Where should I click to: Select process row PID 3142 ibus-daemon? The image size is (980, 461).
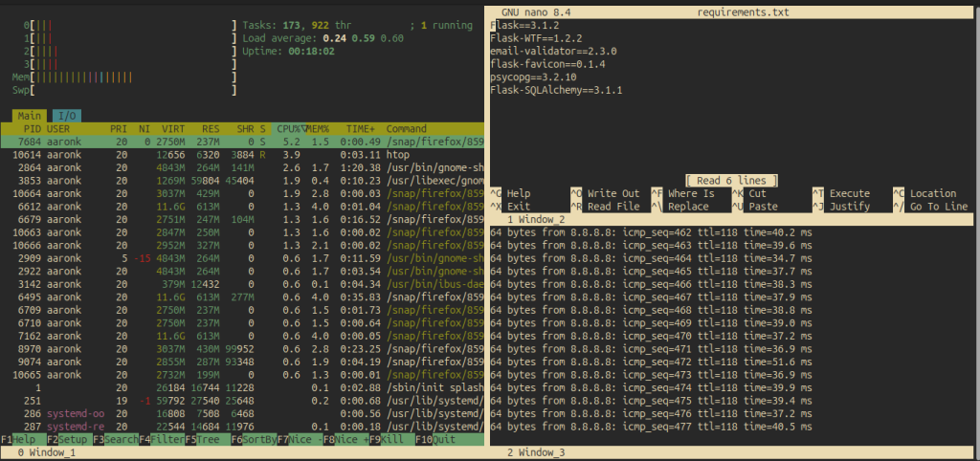(242, 284)
